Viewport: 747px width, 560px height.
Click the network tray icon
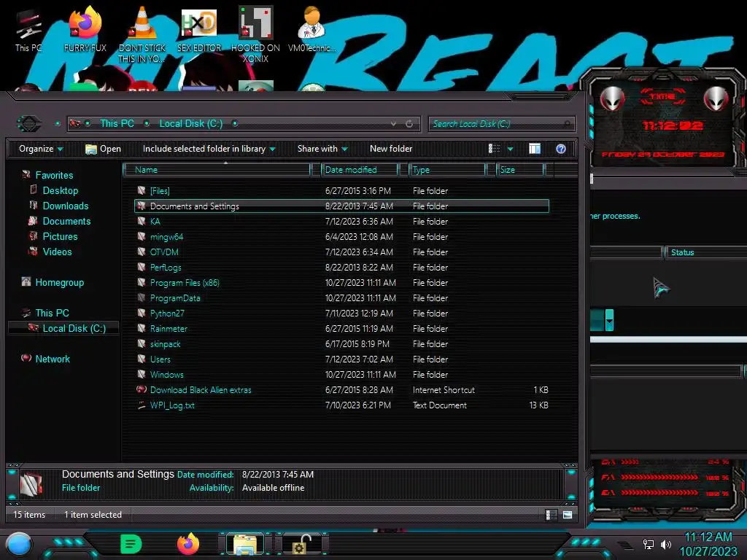tap(648, 544)
